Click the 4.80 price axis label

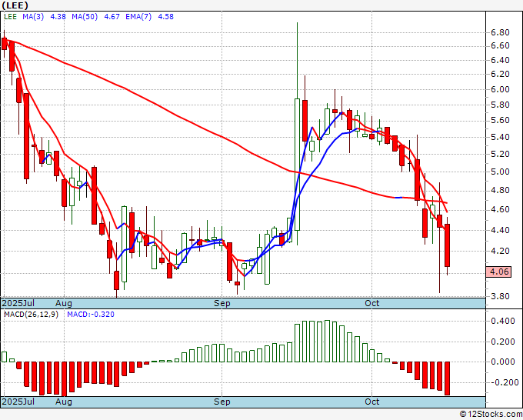pos(500,191)
